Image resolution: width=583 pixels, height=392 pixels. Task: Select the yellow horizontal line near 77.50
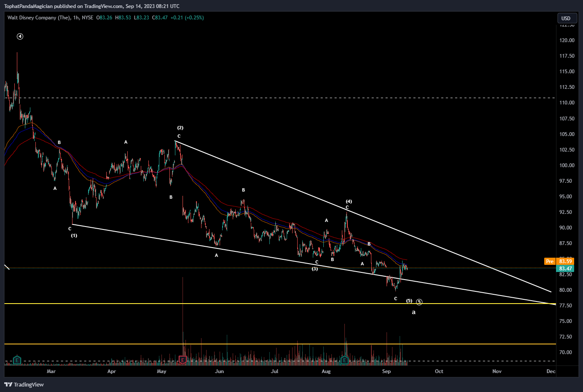pos(280,304)
